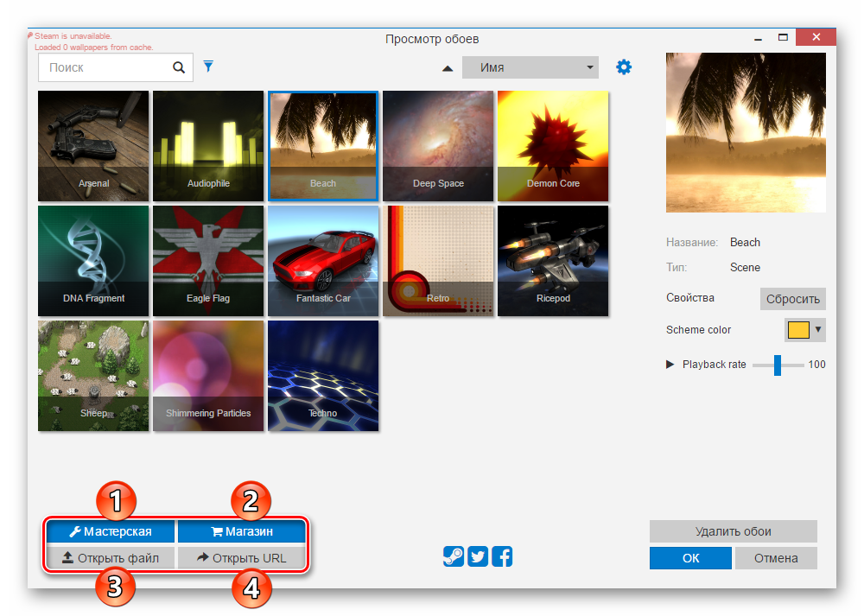Select the Eagle Flag wallpaper
The width and height of the screenshot is (864, 616).
point(208,261)
